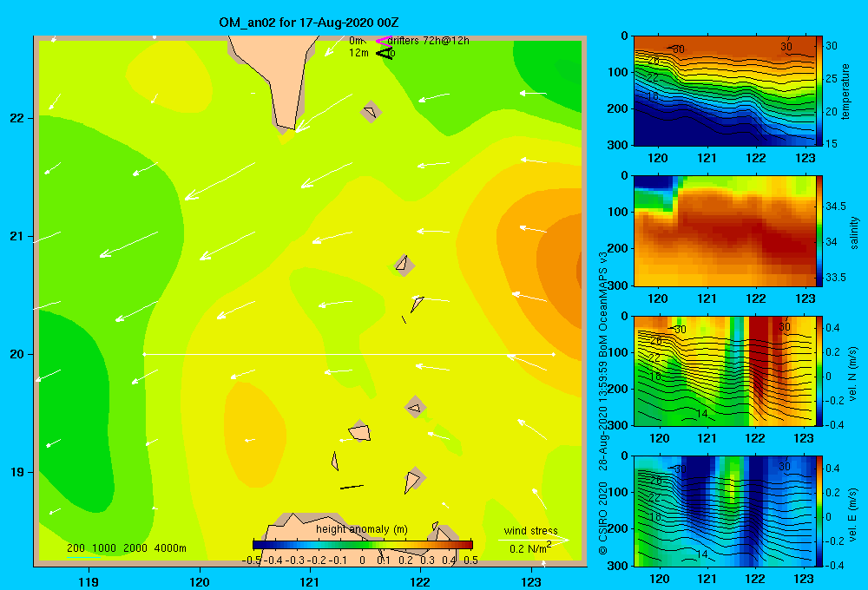The width and height of the screenshot is (868, 590).
Task: Click the '© CSIRO 2020' vertical text
Action: (603, 517)
